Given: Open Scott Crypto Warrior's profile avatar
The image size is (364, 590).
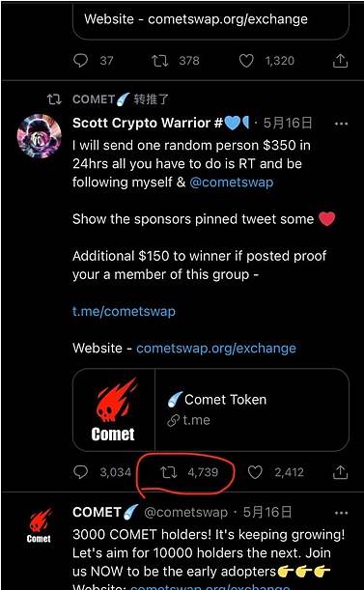Looking at the screenshot, I should tap(40, 136).
